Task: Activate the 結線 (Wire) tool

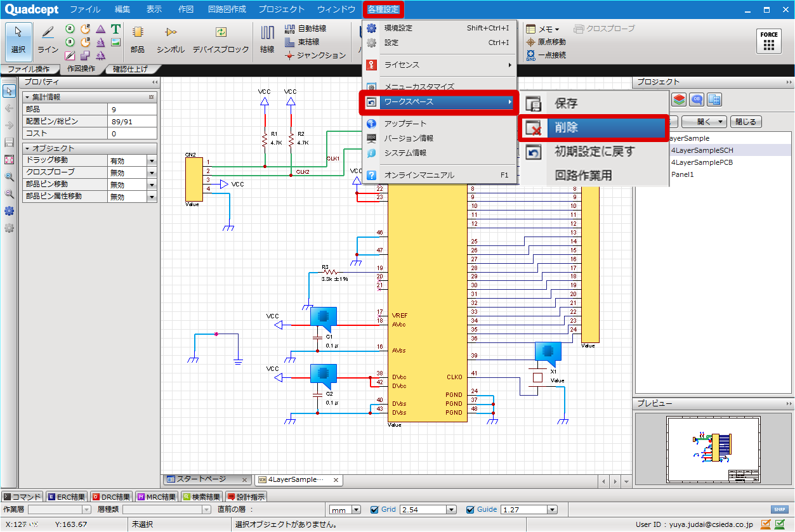Action: coord(267,40)
